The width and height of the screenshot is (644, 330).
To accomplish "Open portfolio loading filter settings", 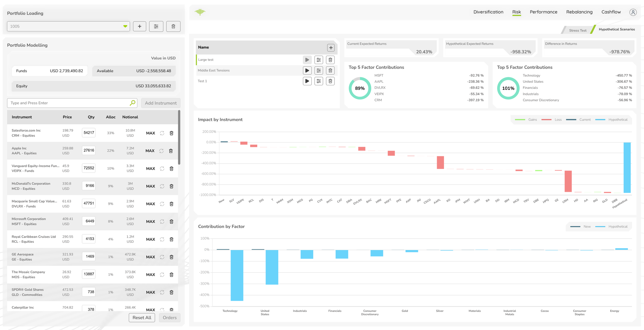I will click(156, 26).
